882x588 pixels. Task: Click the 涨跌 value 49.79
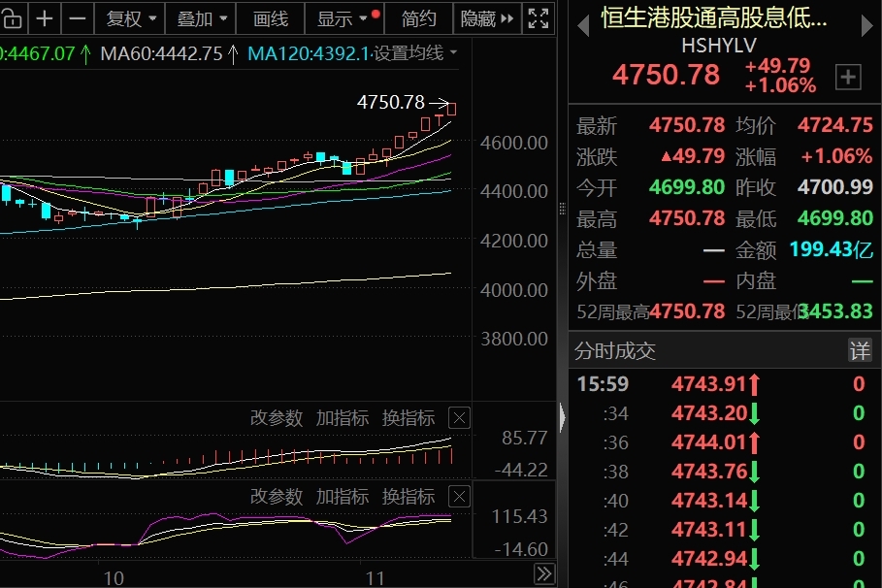(x=693, y=156)
